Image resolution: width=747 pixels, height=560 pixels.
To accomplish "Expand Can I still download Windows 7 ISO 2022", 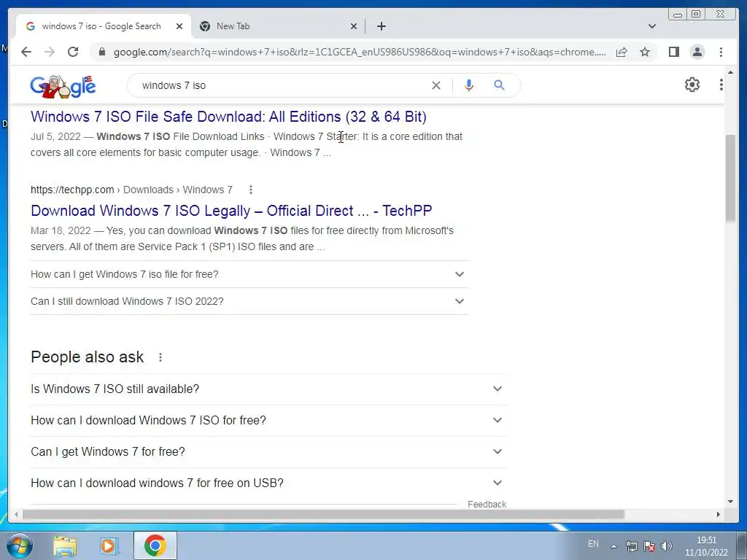I will pos(249,301).
